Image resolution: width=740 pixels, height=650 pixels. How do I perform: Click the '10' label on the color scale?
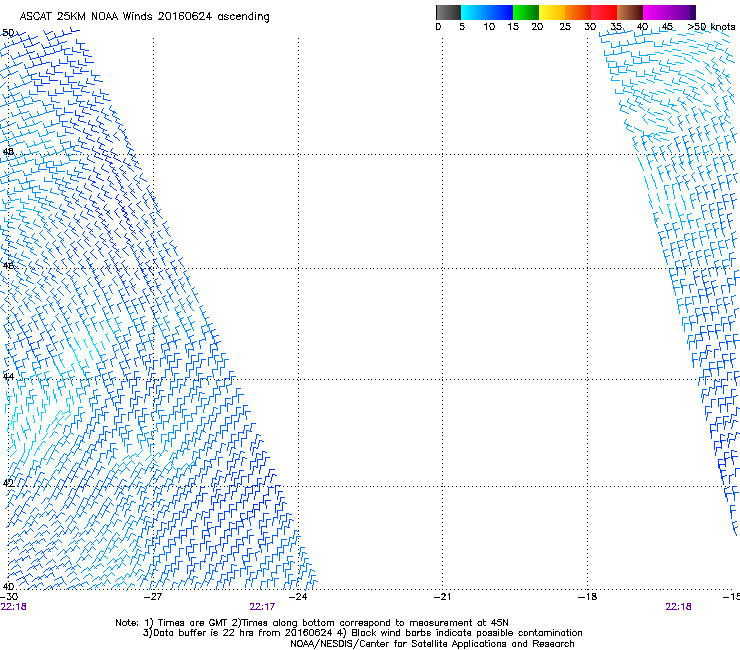pyautogui.click(x=489, y=27)
